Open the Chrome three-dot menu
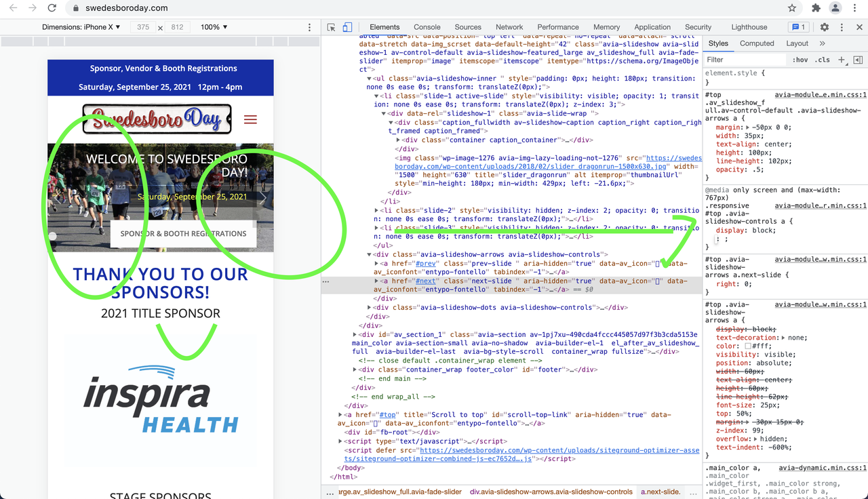This screenshot has height=499, width=868. tap(855, 8)
